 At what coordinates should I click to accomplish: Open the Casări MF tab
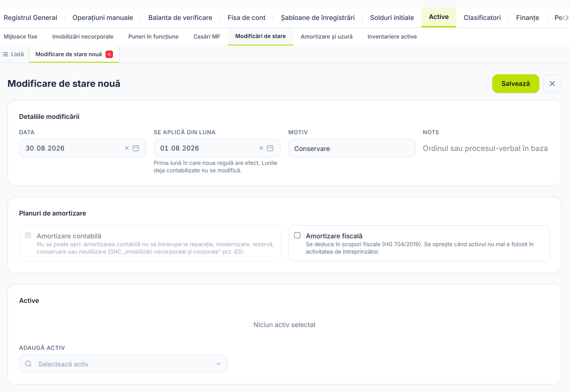point(207,36)
